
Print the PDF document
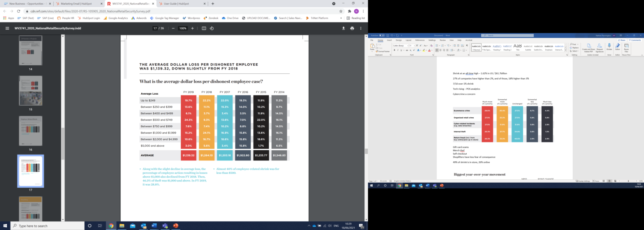point(352,28)
